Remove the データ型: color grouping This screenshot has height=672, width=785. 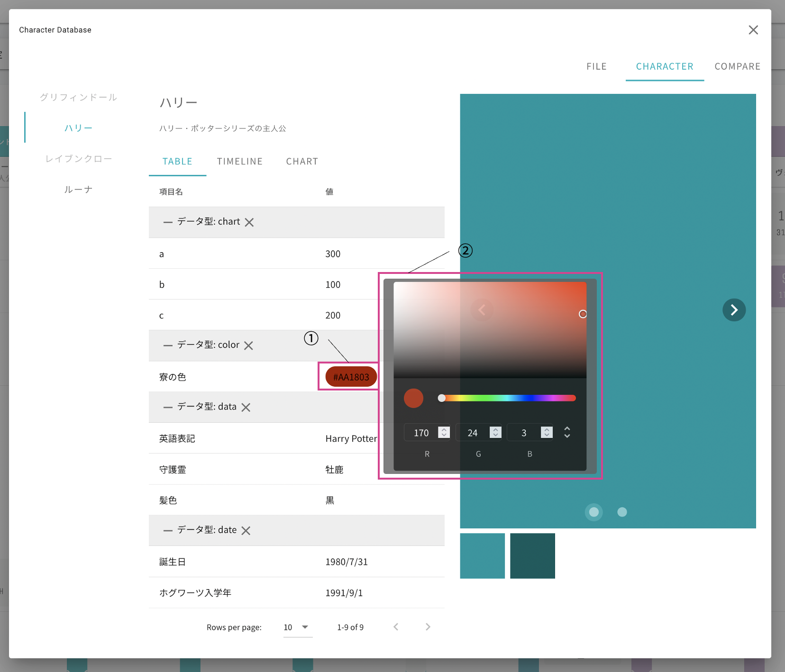tap(248, 345)
